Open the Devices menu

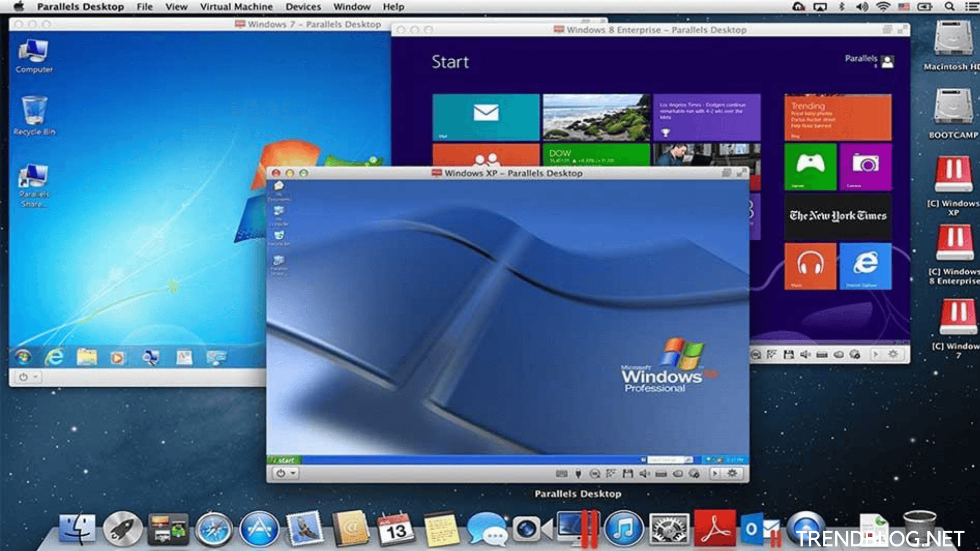pos(303,7)
